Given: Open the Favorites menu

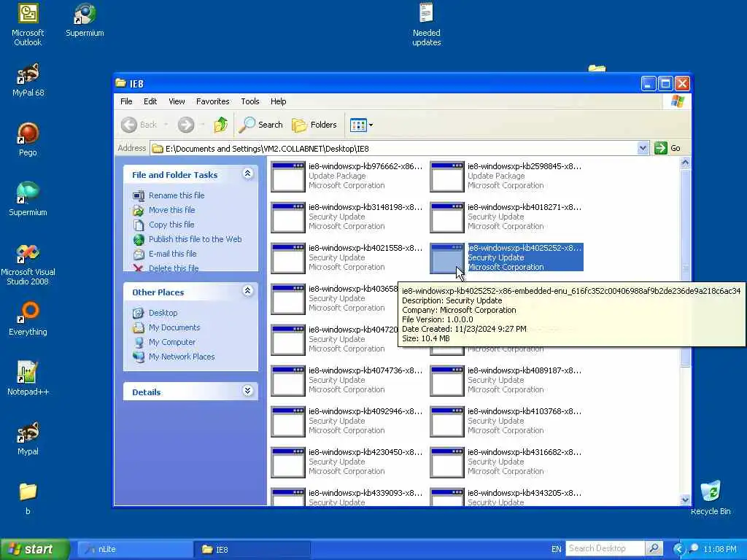Looking at the screenshot, I should [212, 101].
